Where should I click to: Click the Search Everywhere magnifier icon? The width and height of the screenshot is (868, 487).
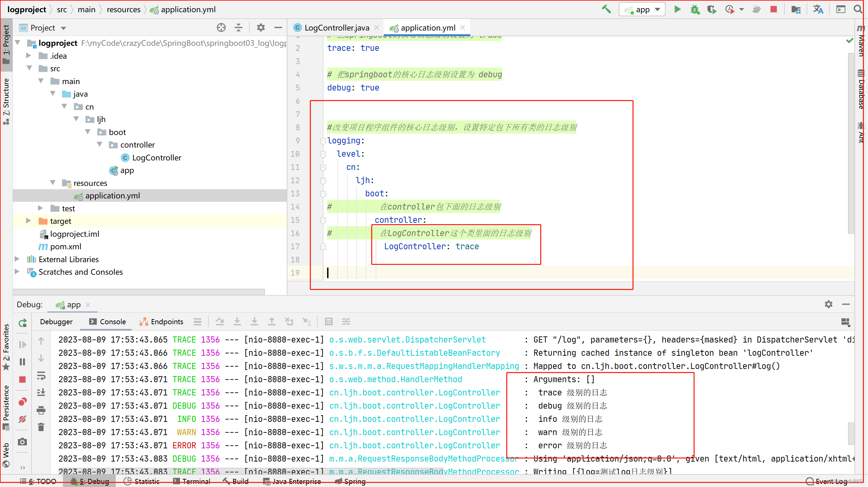coord(858,9)
